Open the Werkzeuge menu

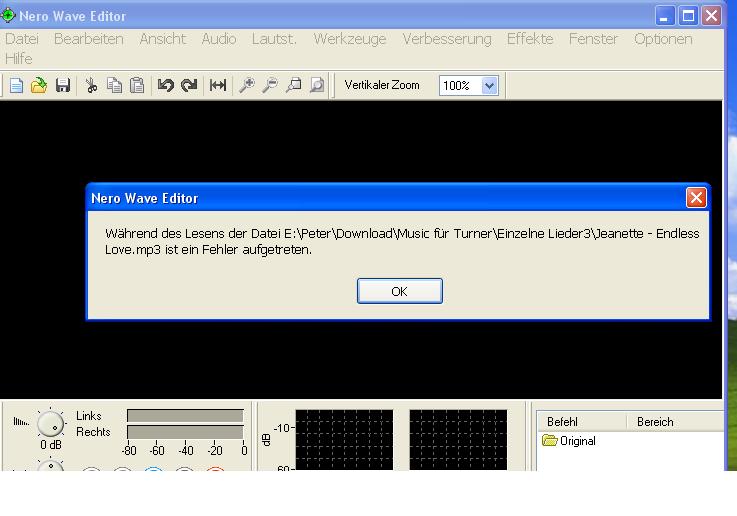coord(350,39)
